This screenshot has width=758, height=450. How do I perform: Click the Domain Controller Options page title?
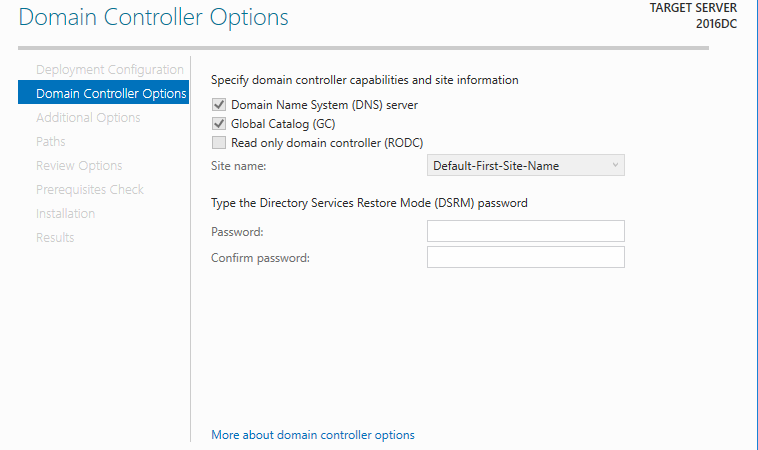click(x=153, y=17)
